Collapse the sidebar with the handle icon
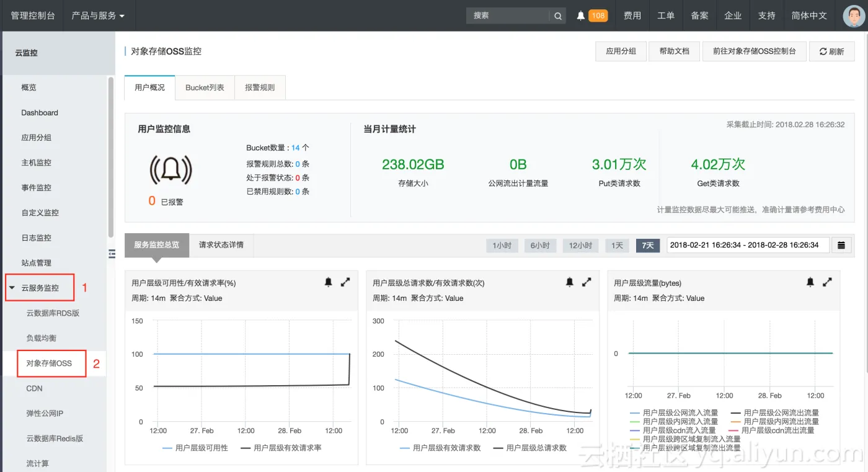Viewport: 868px width, 472px height. 112,253
